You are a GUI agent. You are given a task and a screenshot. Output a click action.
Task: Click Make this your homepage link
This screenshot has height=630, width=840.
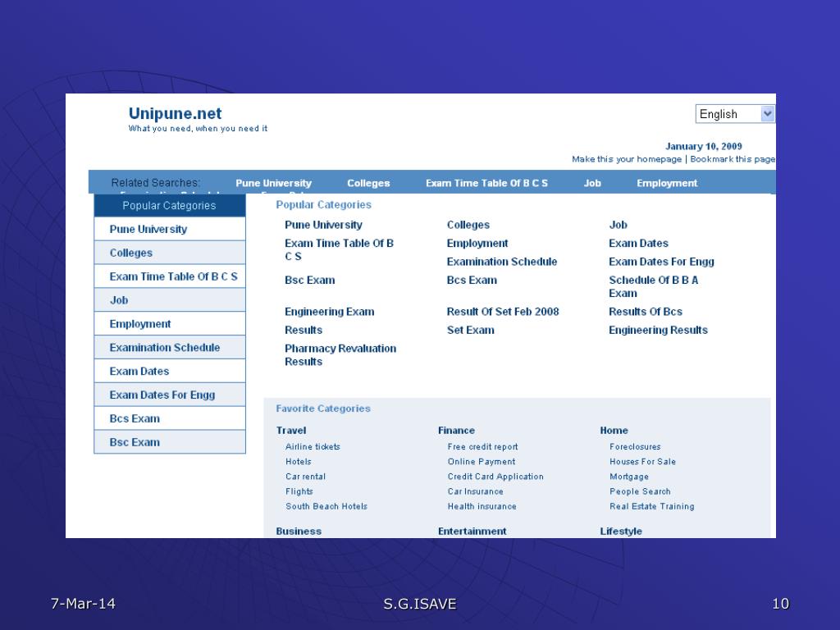626,159
